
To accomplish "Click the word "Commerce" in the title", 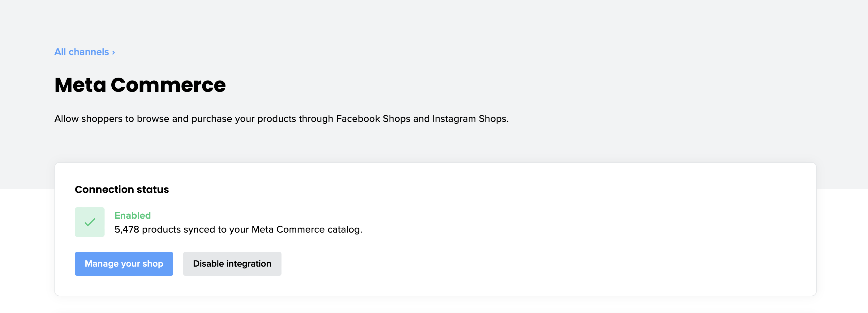I will pos(168,85).
